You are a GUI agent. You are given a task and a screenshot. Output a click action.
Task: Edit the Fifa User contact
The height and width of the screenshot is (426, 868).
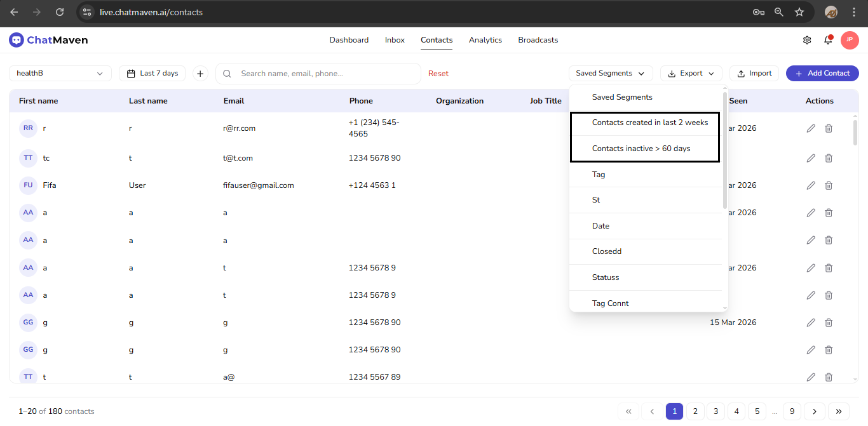tap(811, 185)
